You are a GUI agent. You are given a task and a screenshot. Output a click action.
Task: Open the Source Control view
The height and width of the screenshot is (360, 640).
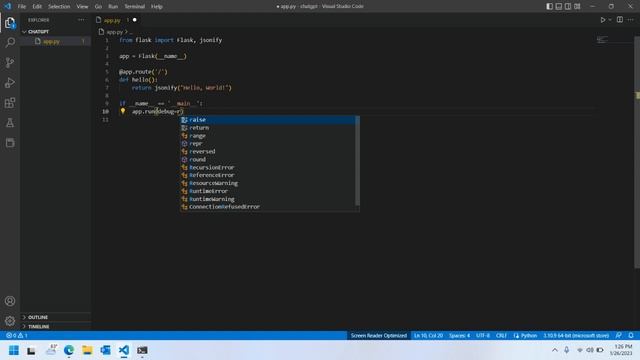pos(10,62)
